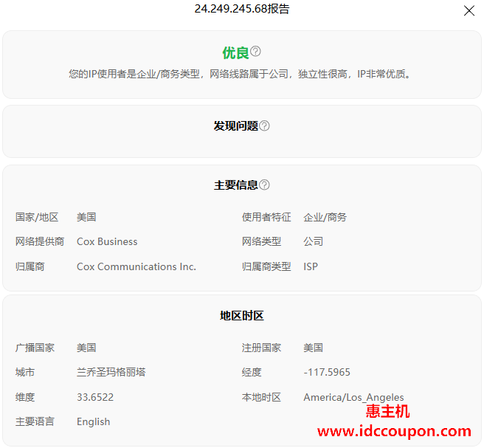This screenshot has width=484, height=448.
Task: Click the latitude value 33.6522
Action: [95, 397]
